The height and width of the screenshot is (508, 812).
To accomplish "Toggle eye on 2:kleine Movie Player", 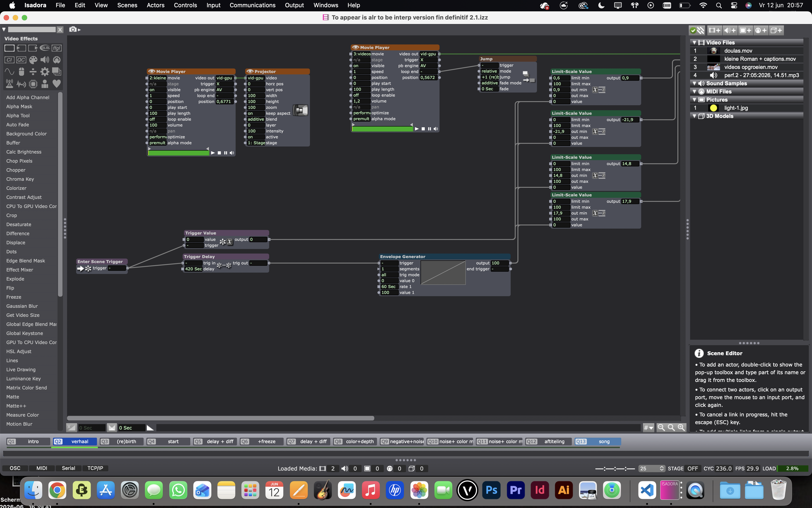I will [x=151, y=72].
